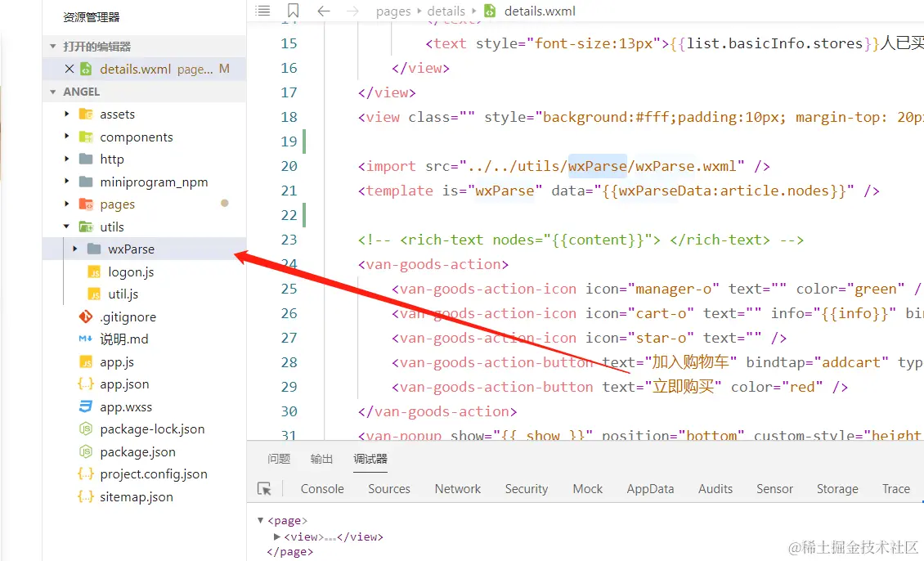Click the project.config.json braces icon
This screenshot has width=924, height=561.
pos(86,473)
